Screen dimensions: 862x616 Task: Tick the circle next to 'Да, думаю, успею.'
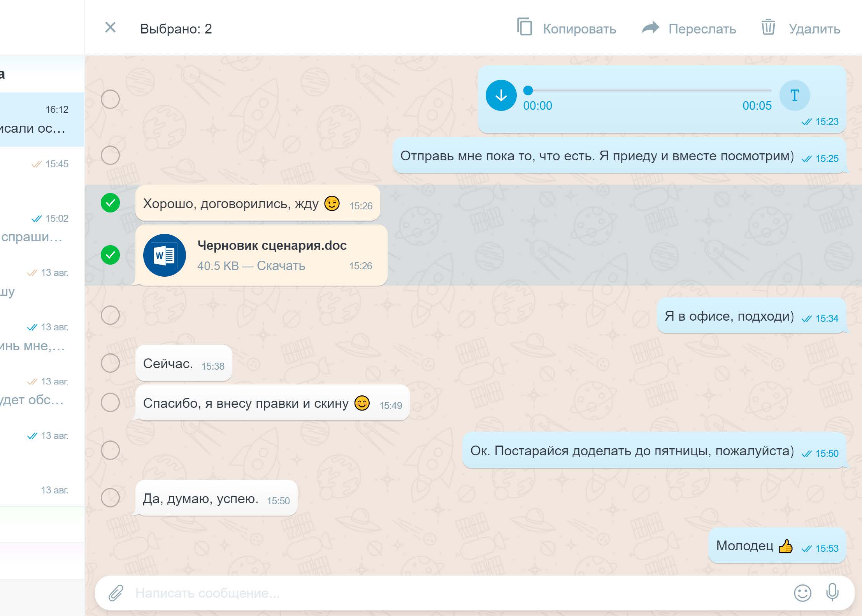click(x=111, y=498)
